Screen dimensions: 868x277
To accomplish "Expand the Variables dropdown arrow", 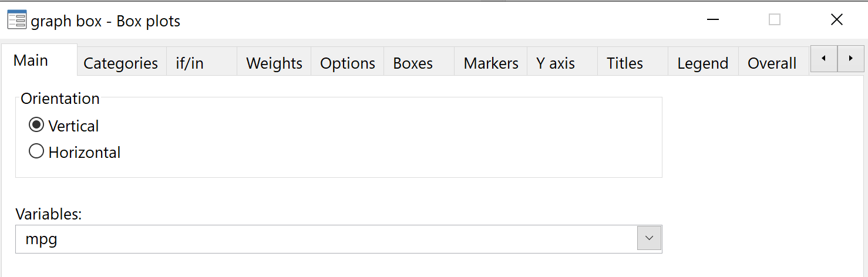I will coord(649,238).
